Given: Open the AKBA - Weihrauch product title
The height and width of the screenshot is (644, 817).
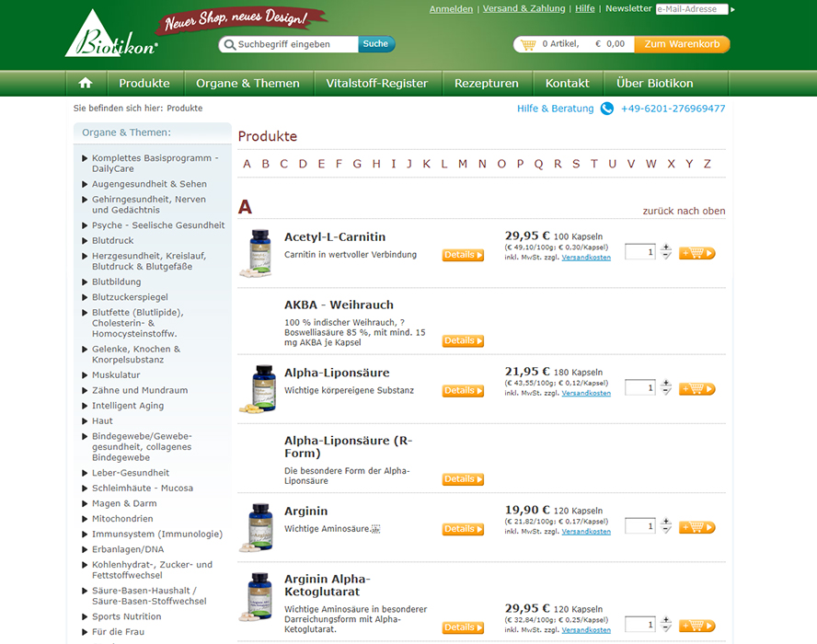Looking at the screenshot, I should tap(339, 305).
